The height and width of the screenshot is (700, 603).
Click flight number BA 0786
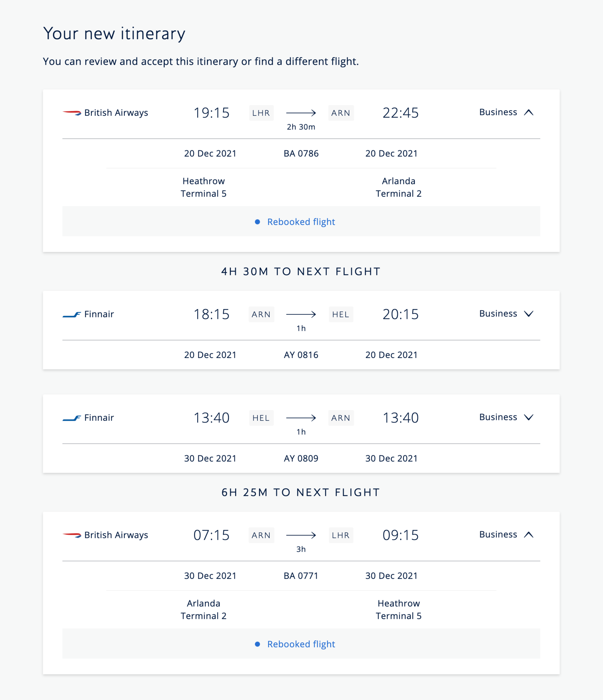tap(301, 154)
